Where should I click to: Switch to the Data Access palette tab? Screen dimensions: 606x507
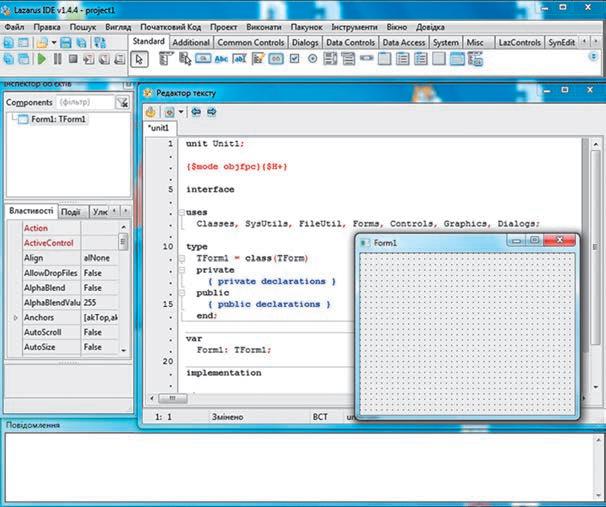(404, 43)
